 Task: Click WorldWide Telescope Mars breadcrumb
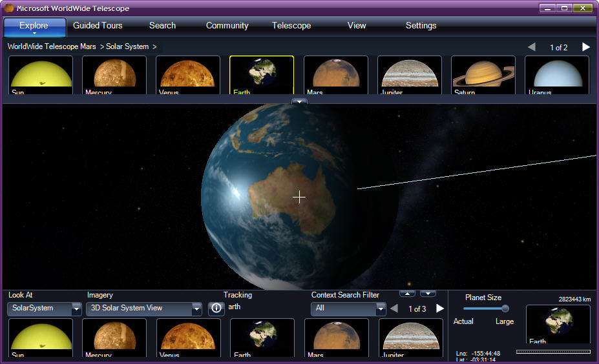pyautogui.click(x=52, y=46)
